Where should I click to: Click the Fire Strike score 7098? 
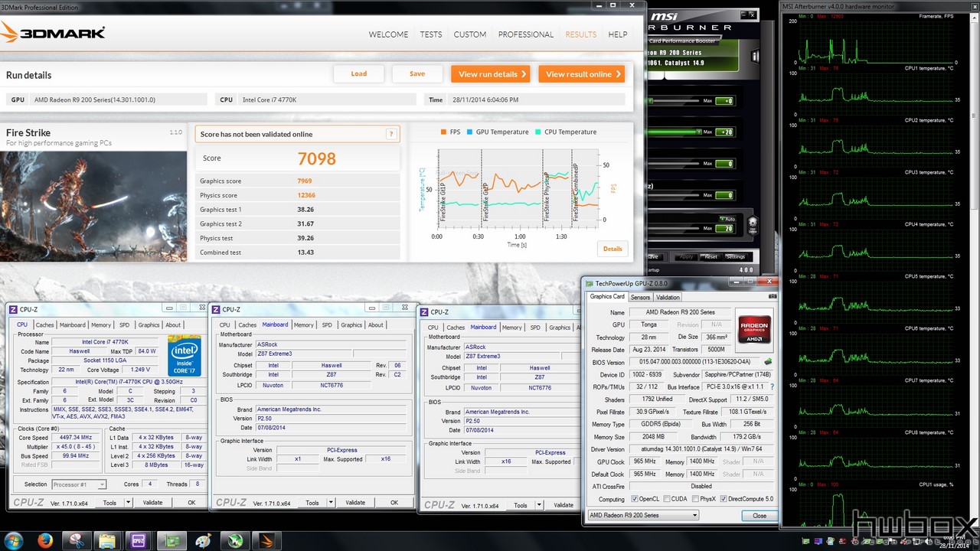tap(317, 158)
